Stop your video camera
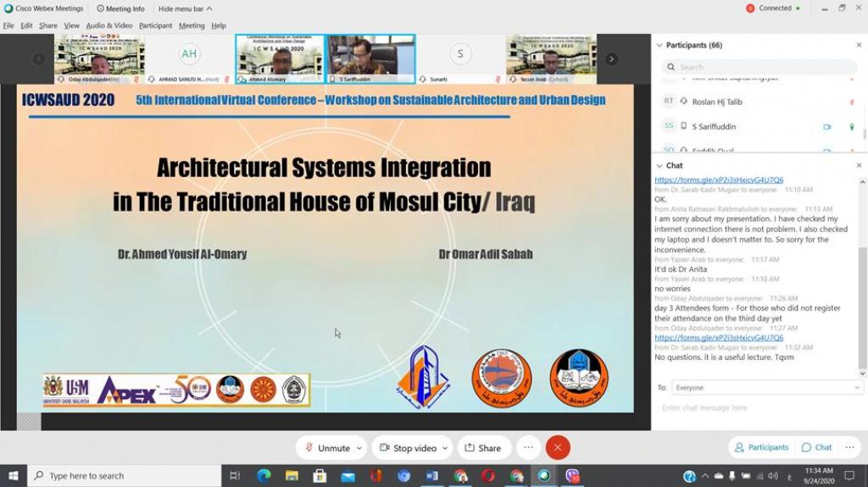Viewport: 868px width, 487px height. 408,447
